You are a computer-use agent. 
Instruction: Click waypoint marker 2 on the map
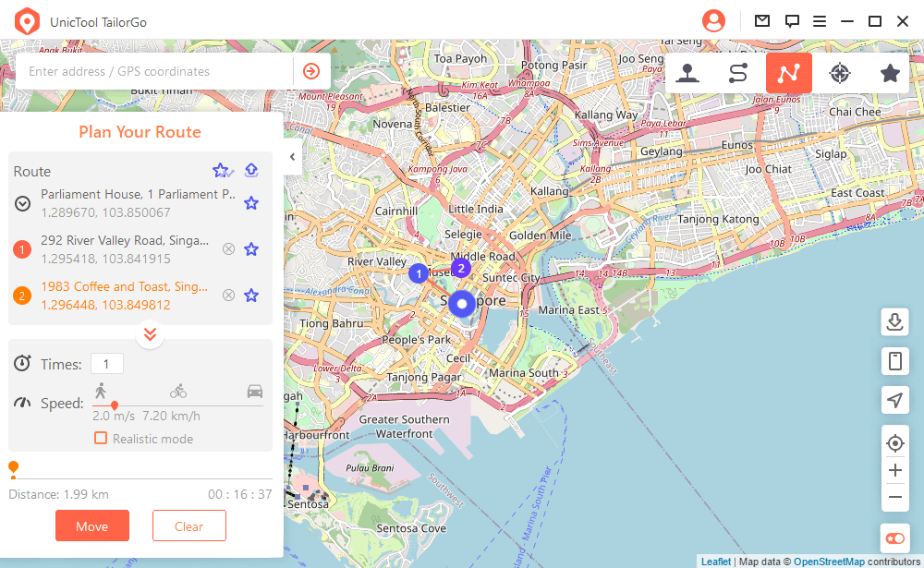pos(461,268)
